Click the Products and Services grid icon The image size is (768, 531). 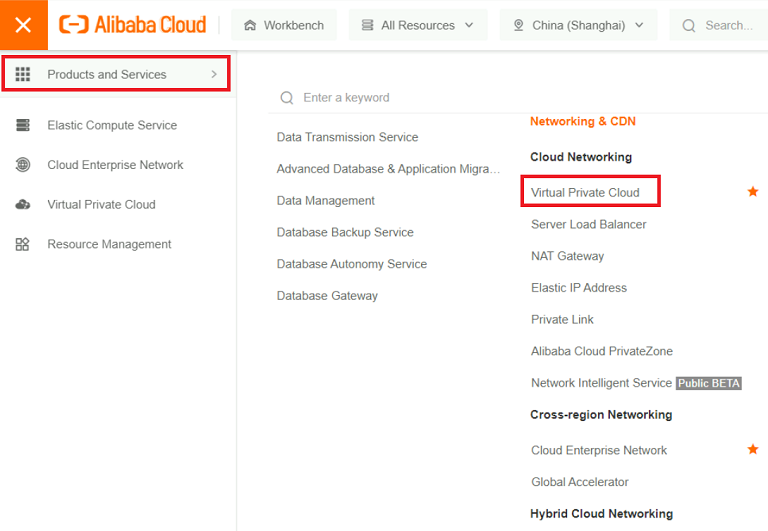click(23, 74)
